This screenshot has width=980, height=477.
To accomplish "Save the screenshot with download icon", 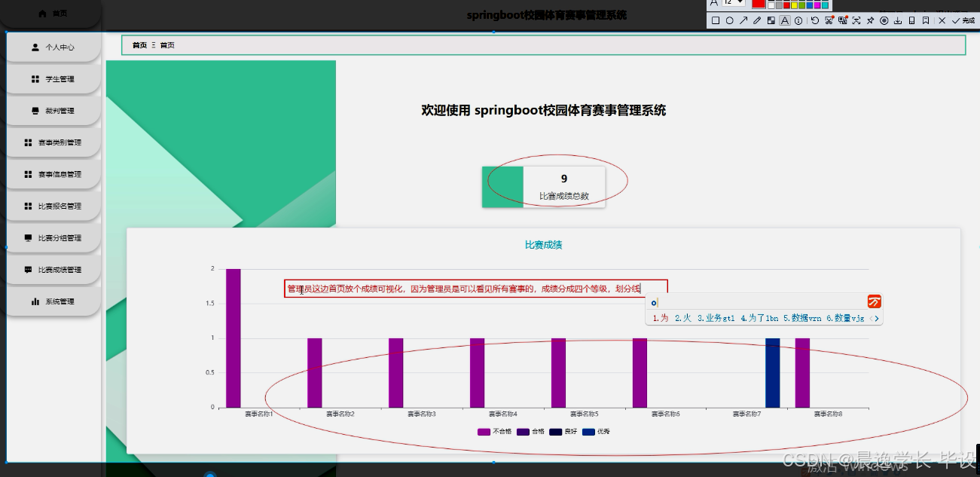I will pos(898,20).
